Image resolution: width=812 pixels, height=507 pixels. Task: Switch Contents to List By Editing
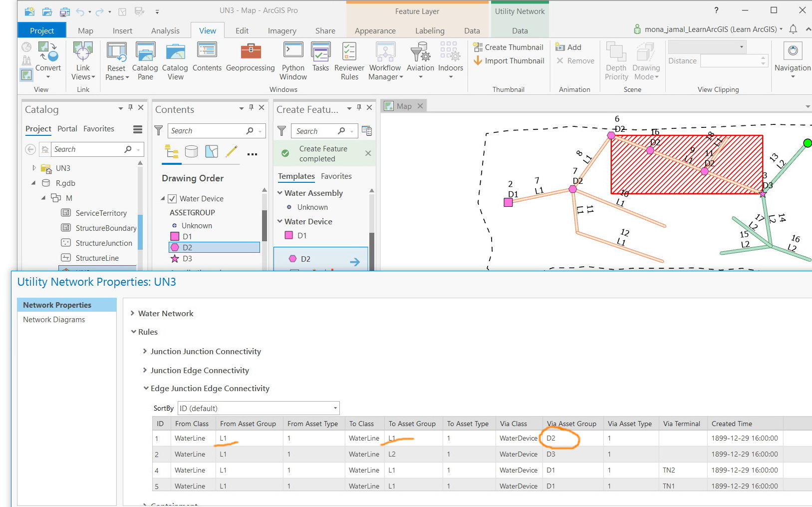pyautogui.click(x=232, y=151)
